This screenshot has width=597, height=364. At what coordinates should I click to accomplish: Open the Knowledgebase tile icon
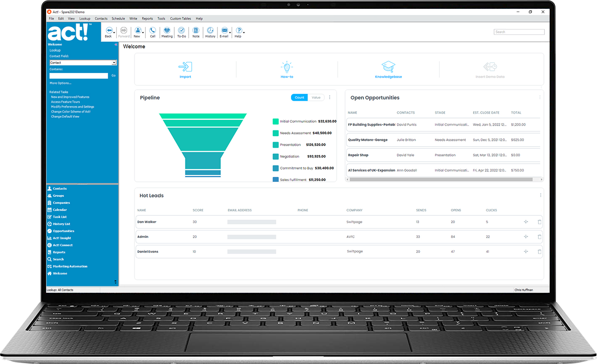388,67
